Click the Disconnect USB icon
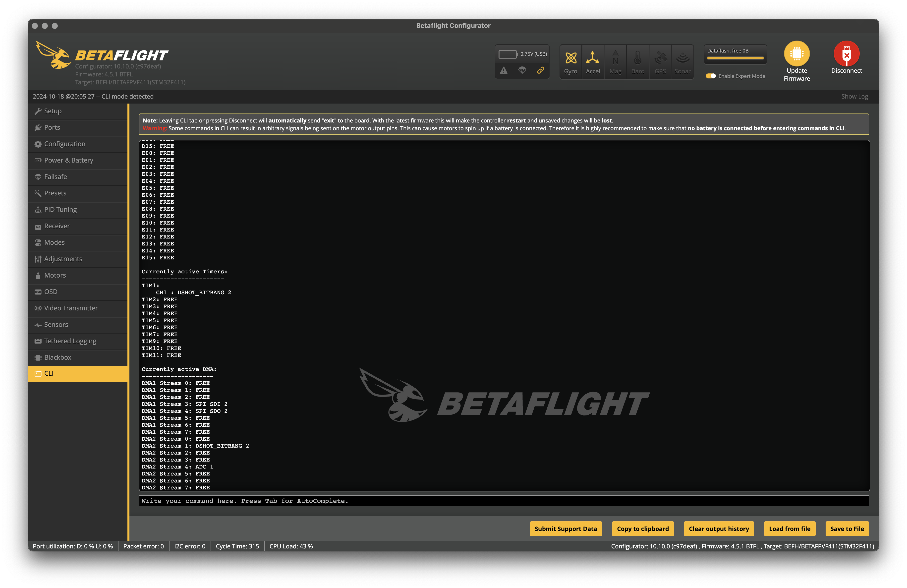The height and width of the screenshot is (588, 907). (x=847, y=53)
